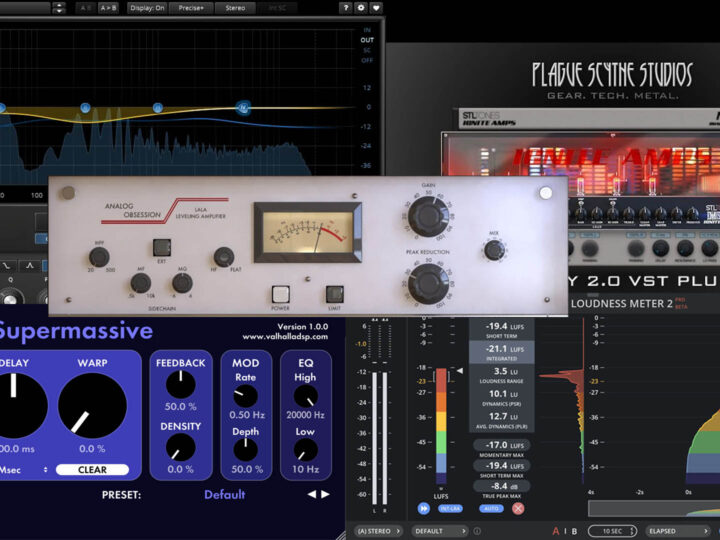Click the fast-forward play icon in loudness meter
This screenshot has width=720, height=540.
coord(423,508)
